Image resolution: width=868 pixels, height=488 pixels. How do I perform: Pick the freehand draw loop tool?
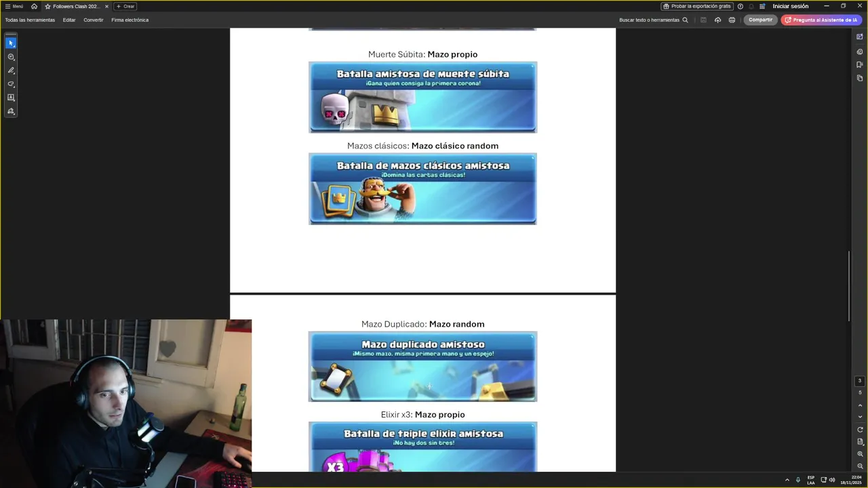(11, 84)
